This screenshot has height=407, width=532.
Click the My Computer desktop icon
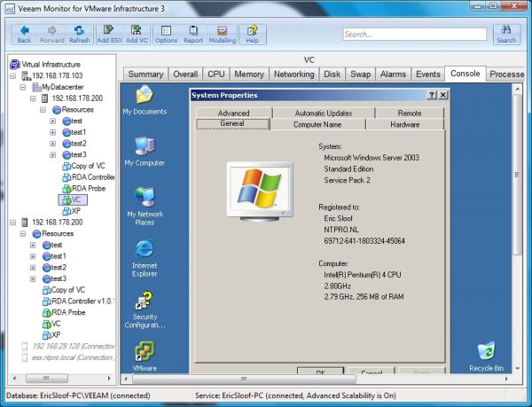point(145,152)
